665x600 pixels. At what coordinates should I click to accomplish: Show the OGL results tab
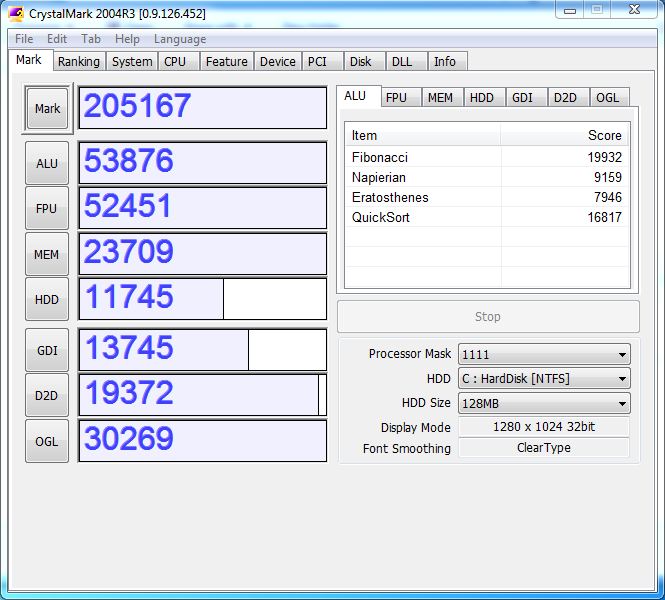607,97
